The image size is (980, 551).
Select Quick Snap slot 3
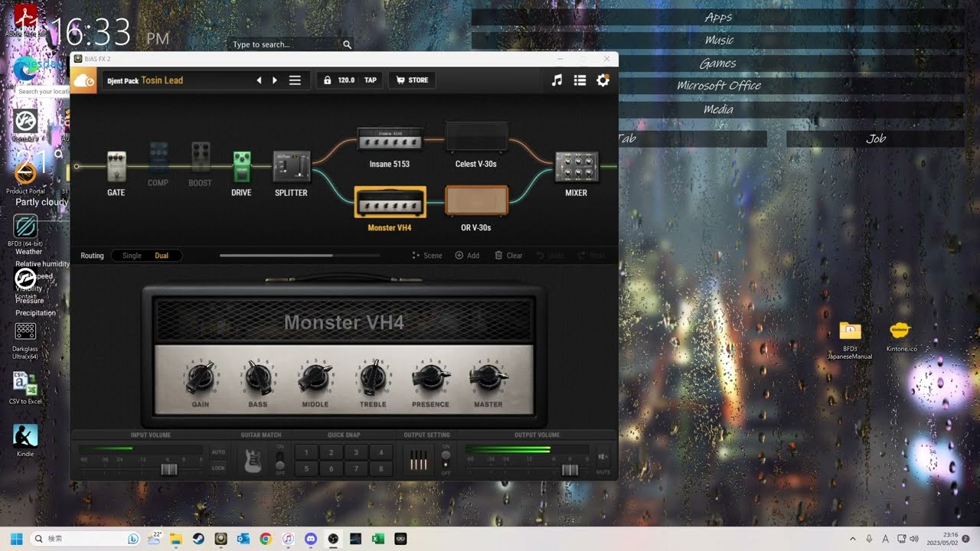(356, 452)
